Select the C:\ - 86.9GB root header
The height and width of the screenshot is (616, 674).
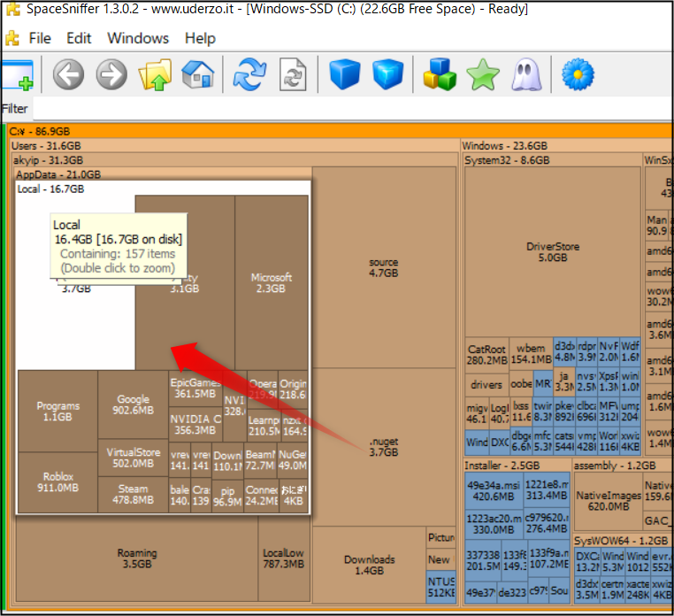tap(340, 131)
